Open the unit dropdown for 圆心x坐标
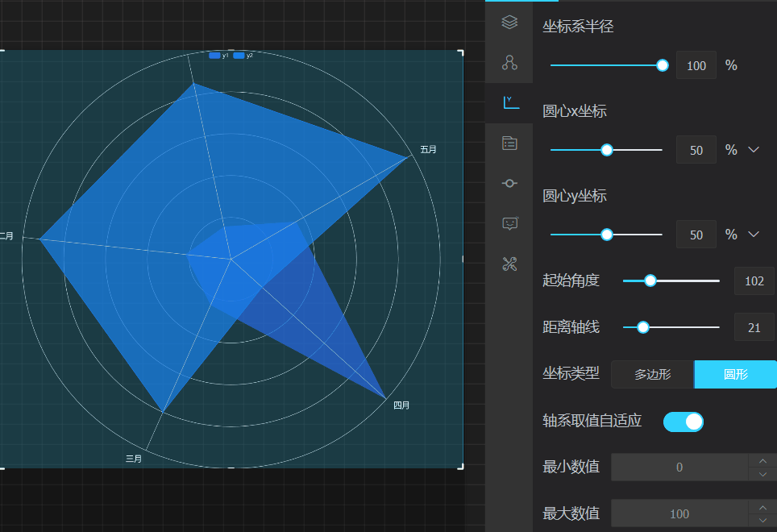The height and width of the screenshot is (532, 777). [754, 150]
